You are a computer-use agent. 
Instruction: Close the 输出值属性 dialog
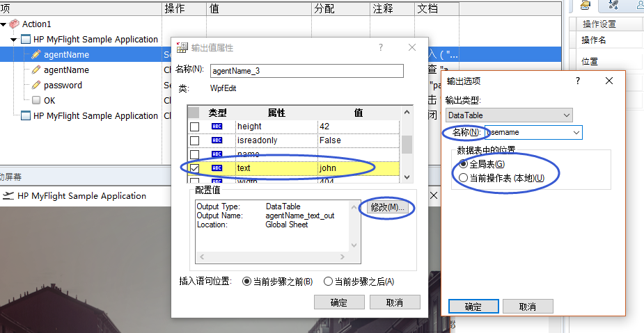[412, 47]
